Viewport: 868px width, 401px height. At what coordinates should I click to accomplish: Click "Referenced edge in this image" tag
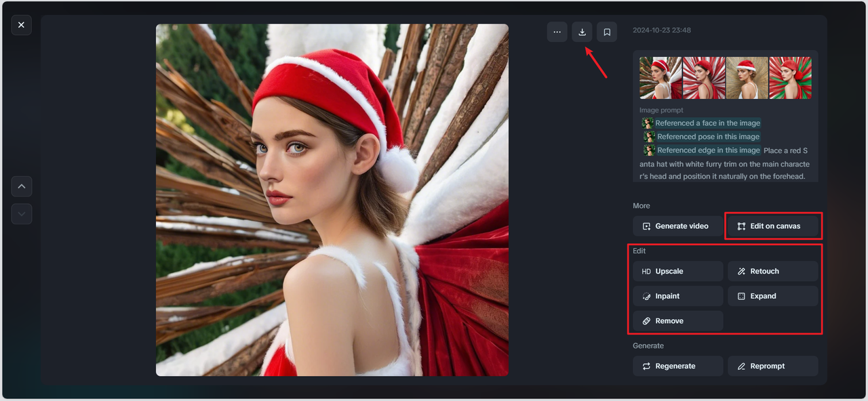pyautogui.click(x=702, y=150)
